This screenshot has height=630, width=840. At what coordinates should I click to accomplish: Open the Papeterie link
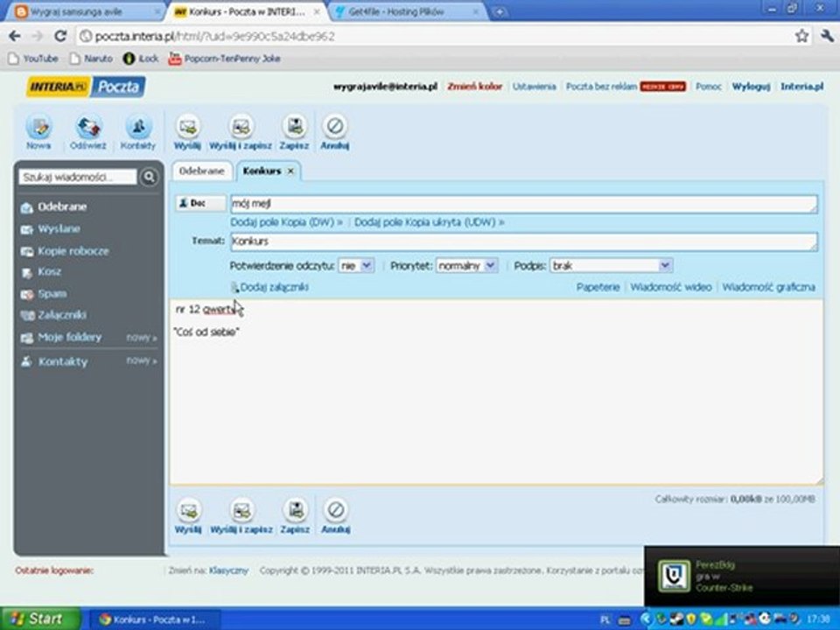(598, 287)
